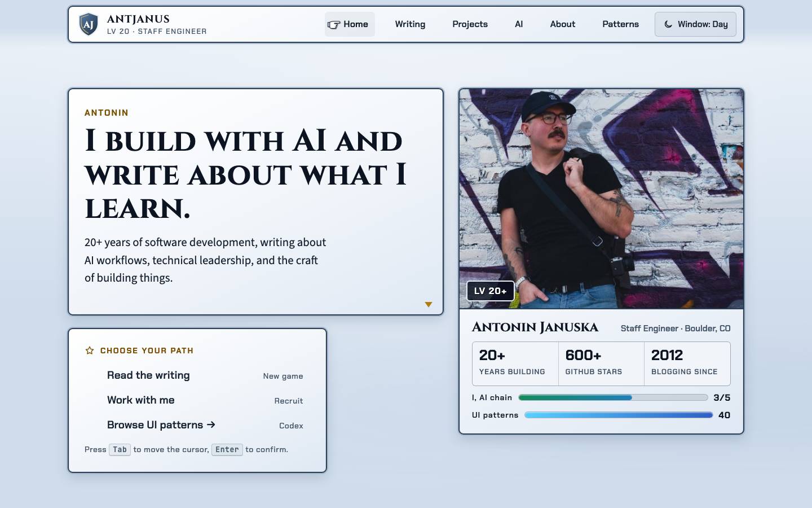The height and width of the screenshot is (508, 812).
Task: Click the 3/5 chain count value
Action: point(722,398)
